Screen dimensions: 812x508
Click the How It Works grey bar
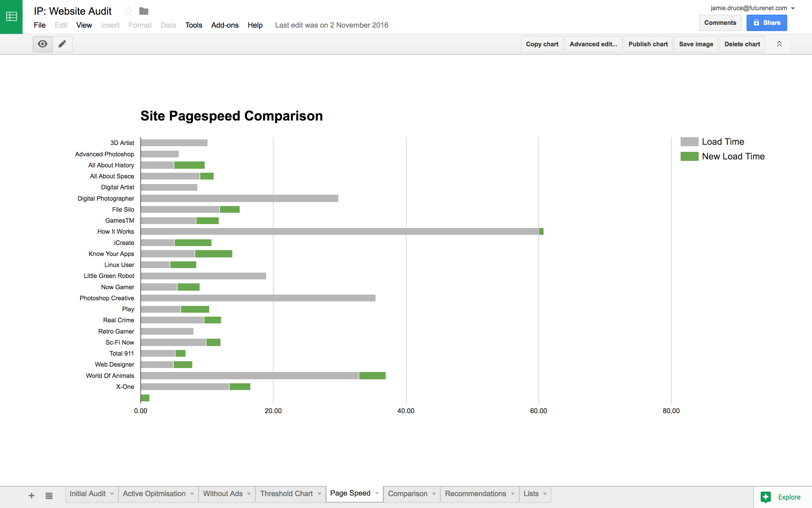[339, 231]
